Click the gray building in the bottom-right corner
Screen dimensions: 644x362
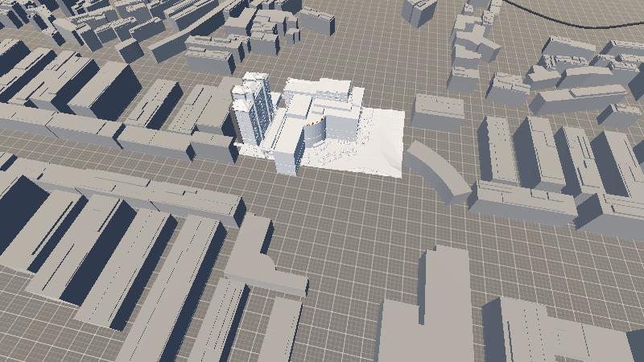coord(547,331)
